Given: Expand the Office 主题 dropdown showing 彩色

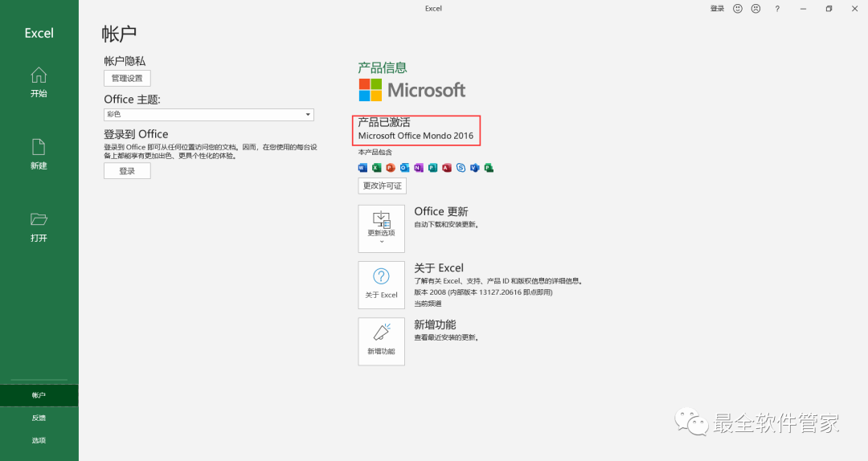Looking at the screenshot, I should coord(209,114).
